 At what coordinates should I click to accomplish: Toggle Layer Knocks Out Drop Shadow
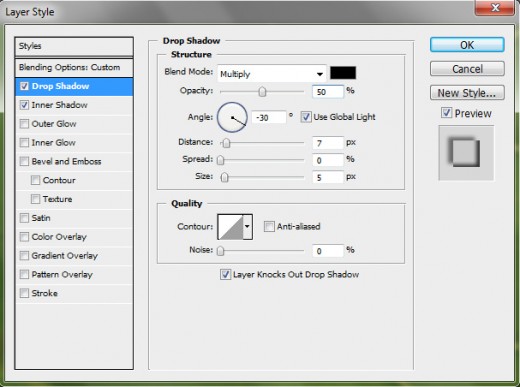[x=225, y=275]
